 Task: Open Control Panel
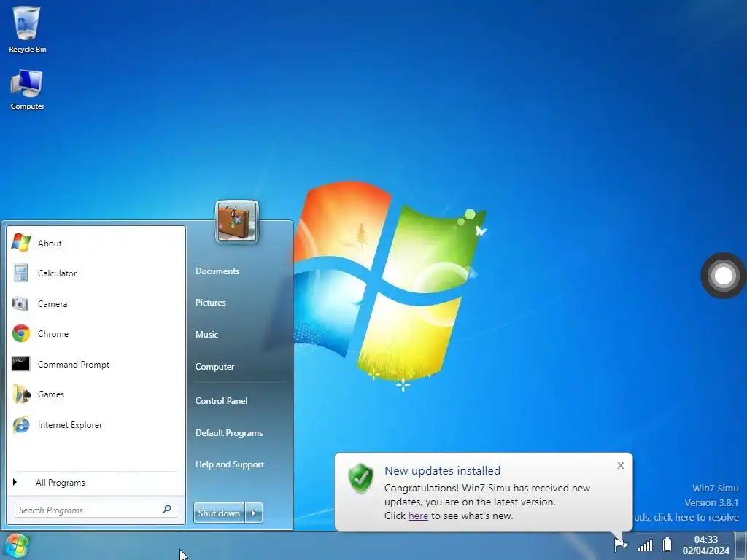pyautogui.click(x=221, y=401)
